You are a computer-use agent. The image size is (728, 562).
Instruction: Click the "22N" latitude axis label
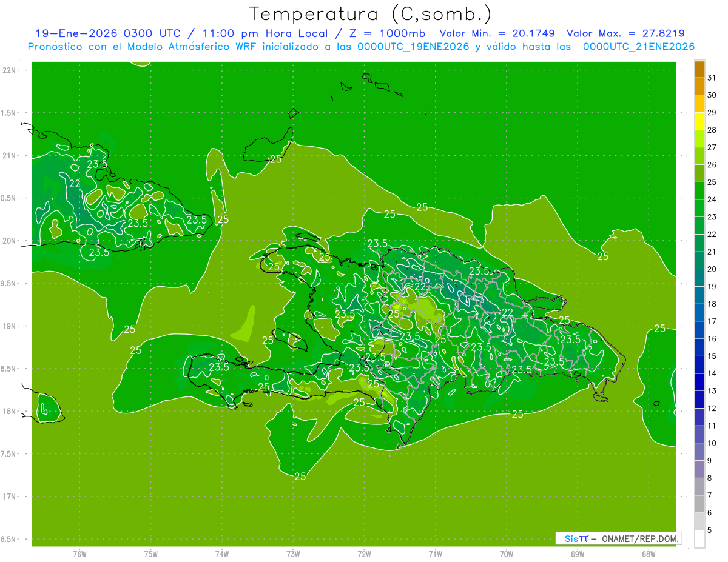click(10, 70)
